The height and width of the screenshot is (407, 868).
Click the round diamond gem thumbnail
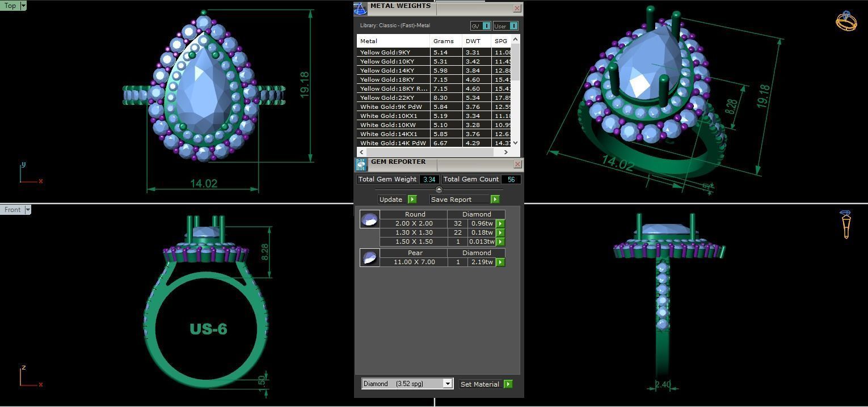pos(370,219)
